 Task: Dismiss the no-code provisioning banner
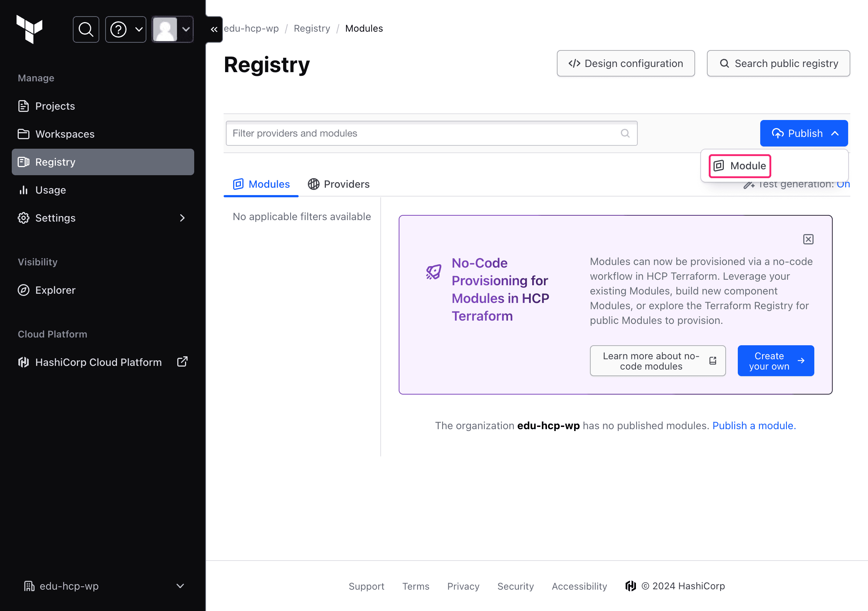point(808,239)
